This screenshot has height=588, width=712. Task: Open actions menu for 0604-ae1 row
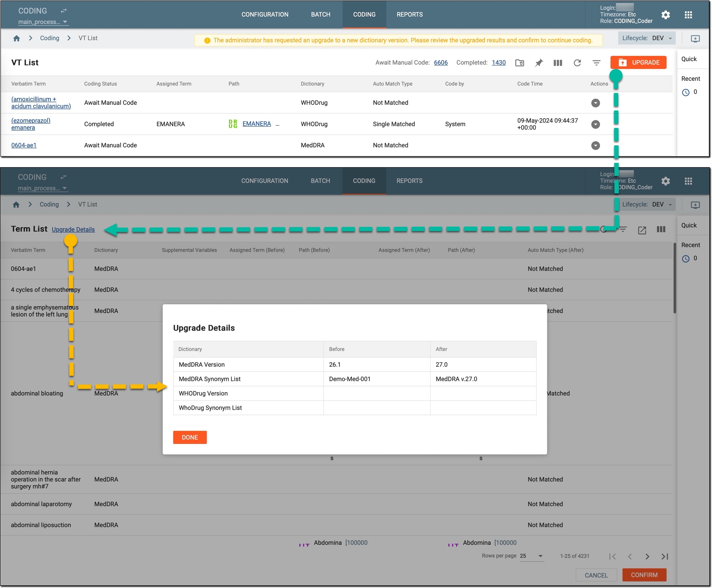[x=596, y=146]
